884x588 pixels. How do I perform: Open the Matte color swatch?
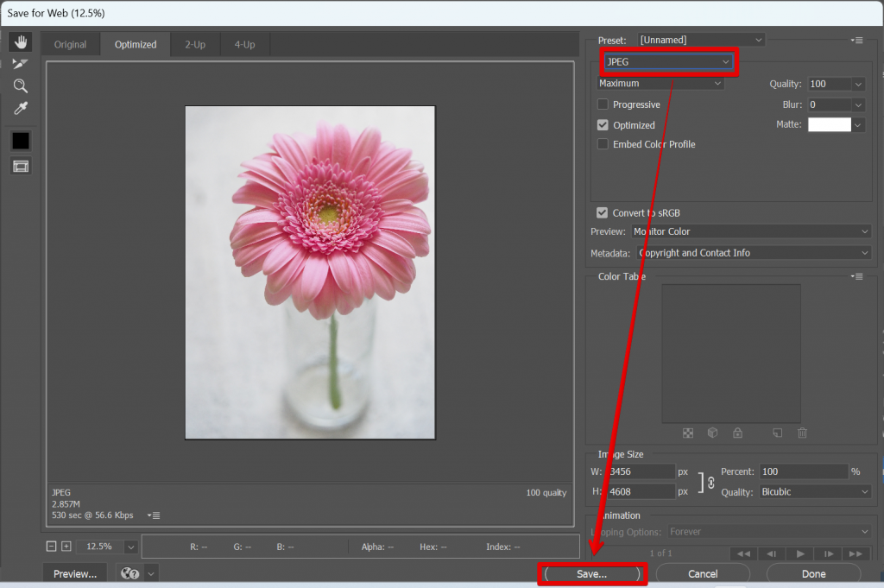coord(829,123)
